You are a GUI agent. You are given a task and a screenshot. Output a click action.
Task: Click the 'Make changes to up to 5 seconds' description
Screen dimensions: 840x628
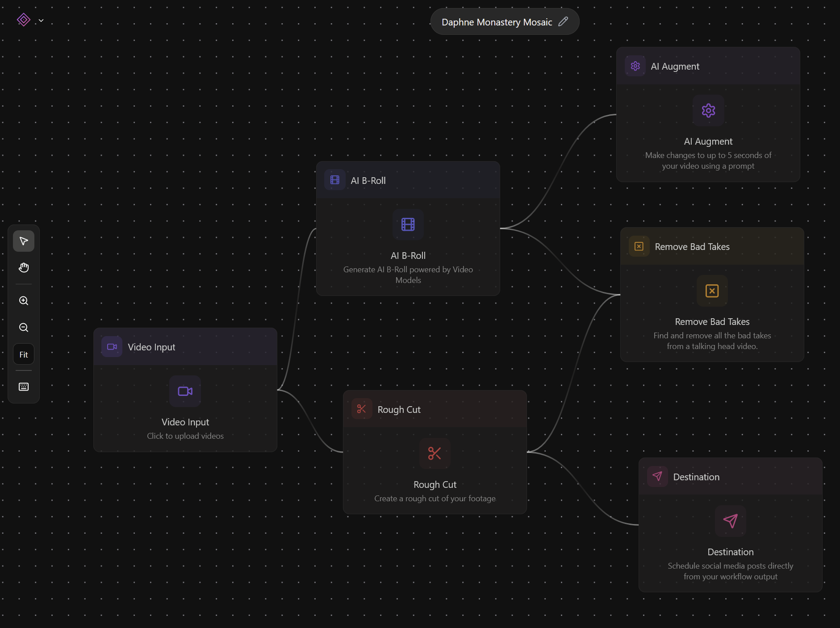708,160
